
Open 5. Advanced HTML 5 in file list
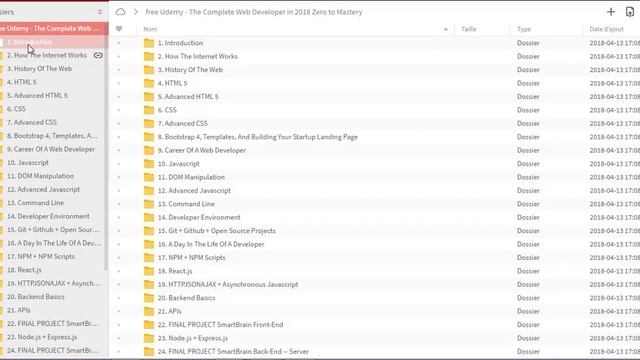tap(188, 97)
